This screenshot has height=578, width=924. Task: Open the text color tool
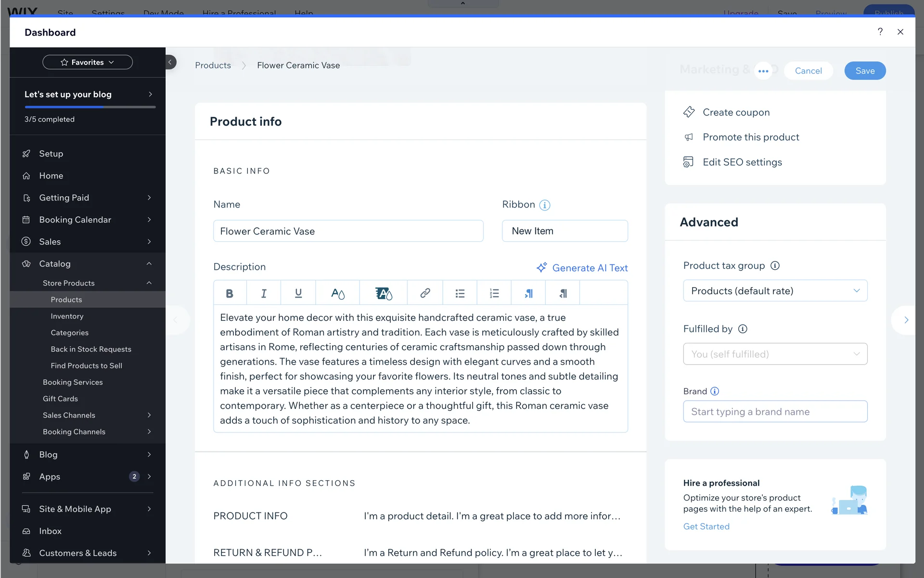pos(338,293)
